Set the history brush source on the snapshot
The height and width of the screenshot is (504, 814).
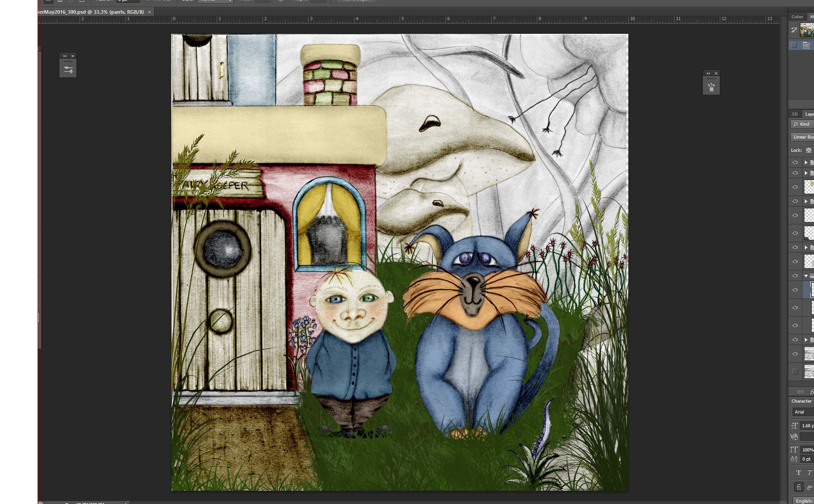click(794, 30)
